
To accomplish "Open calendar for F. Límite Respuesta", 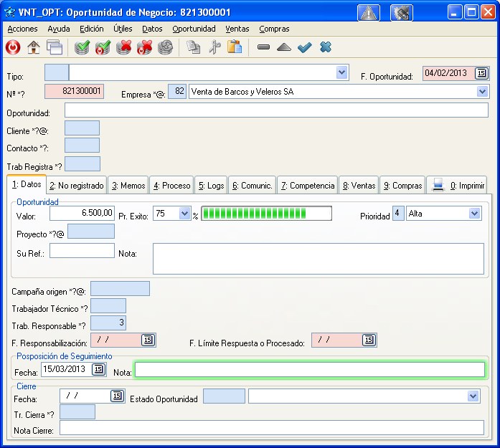I will [x=369, y=340].
